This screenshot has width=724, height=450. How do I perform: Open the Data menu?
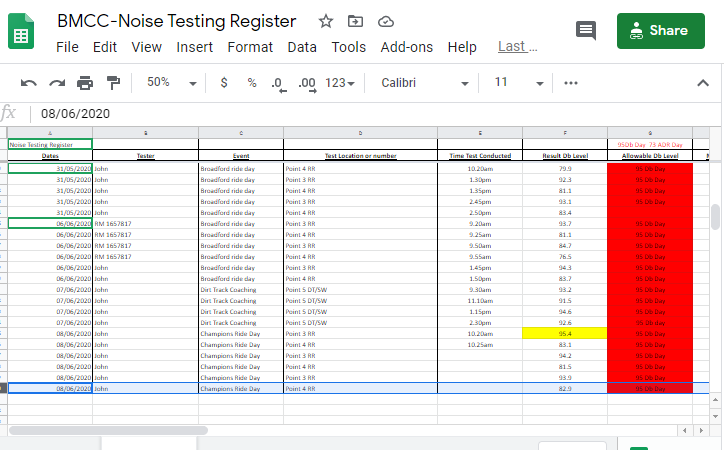[x=302, y=47]
